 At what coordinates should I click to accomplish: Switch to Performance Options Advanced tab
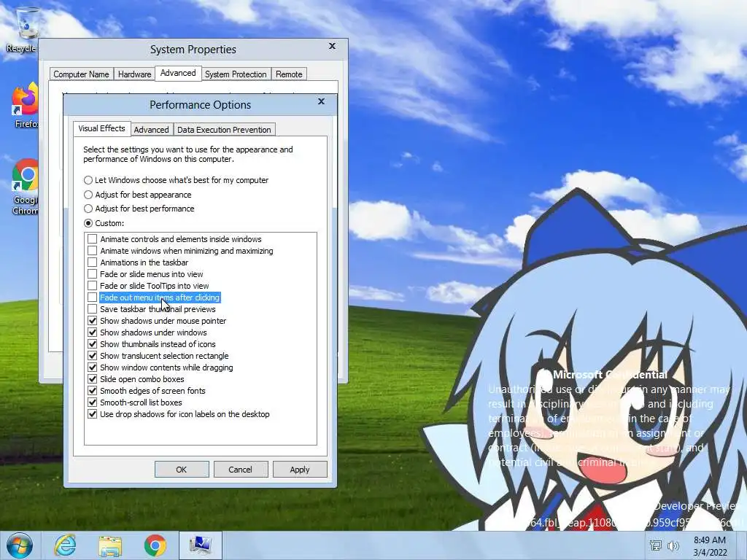(x=151, y=130)
